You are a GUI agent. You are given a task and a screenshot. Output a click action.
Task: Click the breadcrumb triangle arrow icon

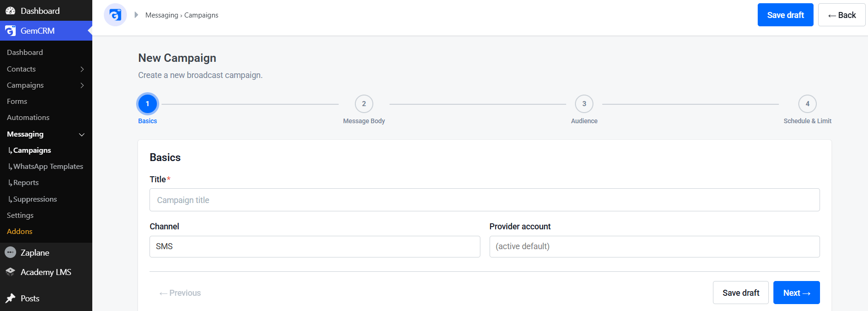(136, 15)
